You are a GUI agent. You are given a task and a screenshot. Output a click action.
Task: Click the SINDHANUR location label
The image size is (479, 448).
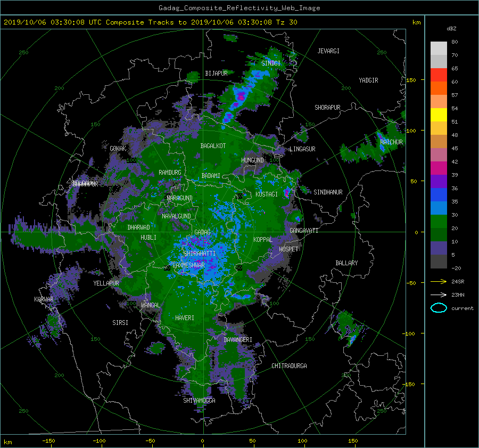[328, 192]
